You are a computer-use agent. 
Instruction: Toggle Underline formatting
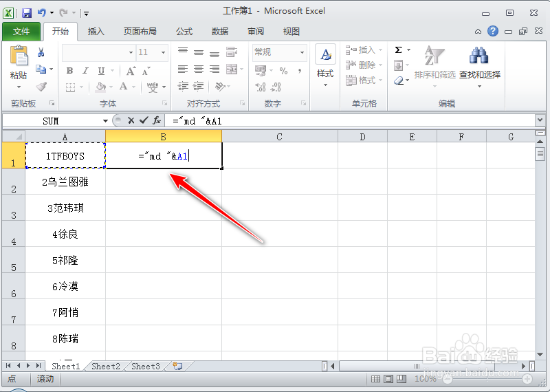pos(101,71)
